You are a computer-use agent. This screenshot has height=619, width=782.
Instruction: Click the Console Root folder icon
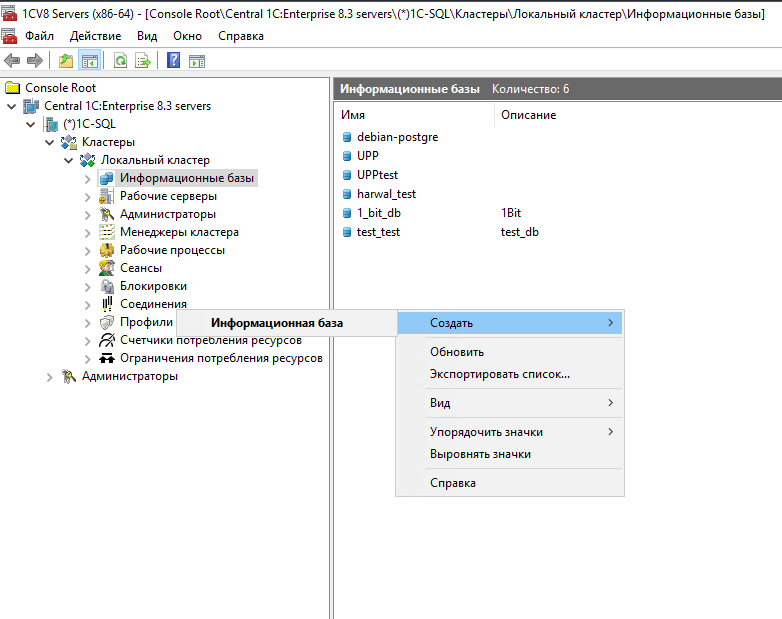(x=12, y=88)
